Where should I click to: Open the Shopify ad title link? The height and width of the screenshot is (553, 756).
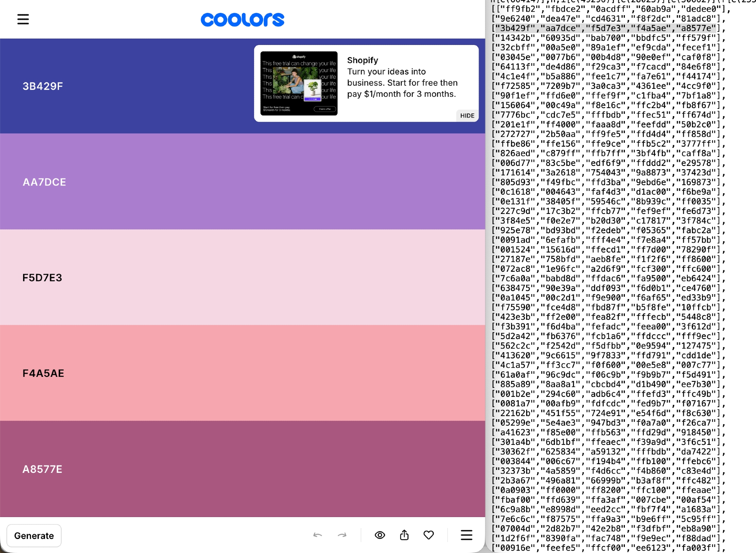click(x=363, y=60)
